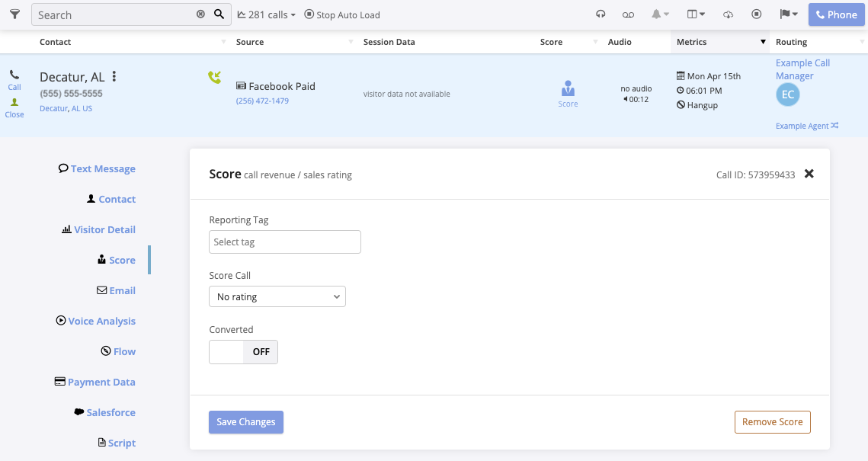
Task: Open the Contact column filter arrow
Action: pyautogui.click(x=223, y=42)
